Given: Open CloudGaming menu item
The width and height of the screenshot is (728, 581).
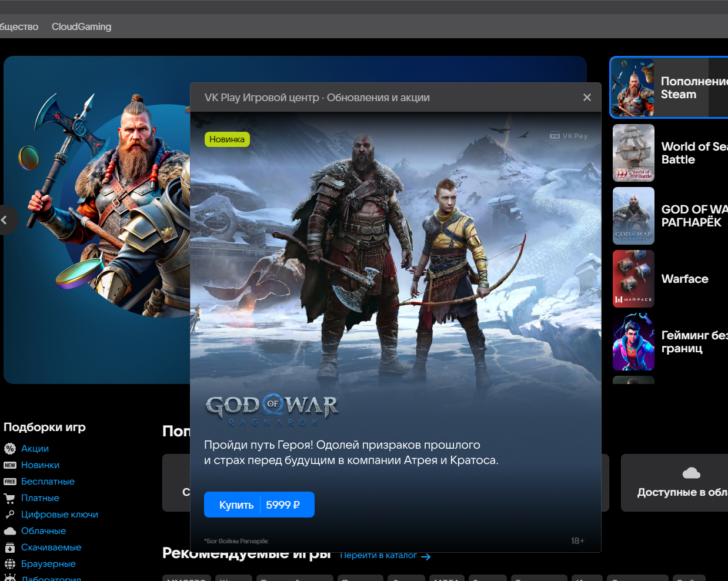Looking at the screenshot, I should coord(81,26).
